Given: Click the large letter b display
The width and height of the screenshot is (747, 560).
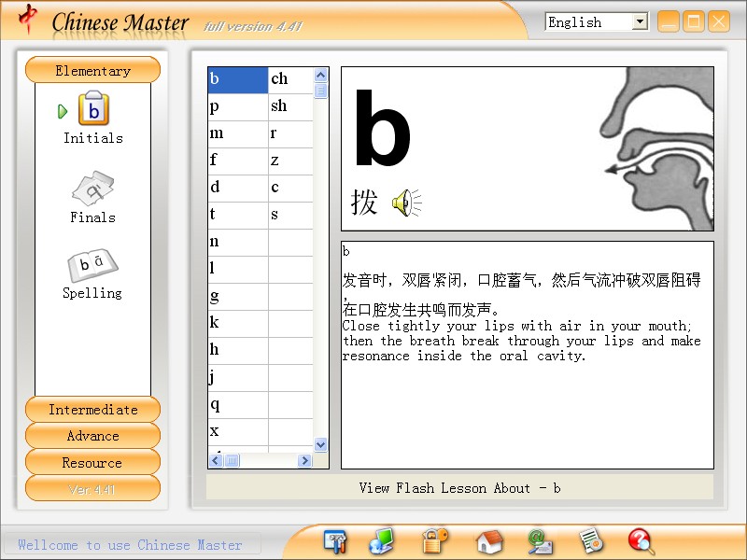Looking at the screenshot, I should click(383, 128).
